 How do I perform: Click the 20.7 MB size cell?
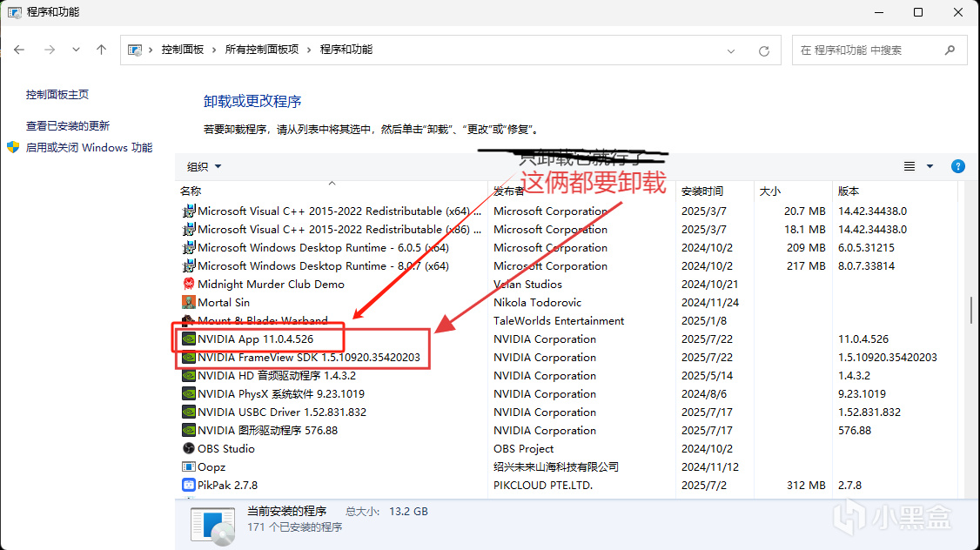pyautogui.click(x=805, y=211)
